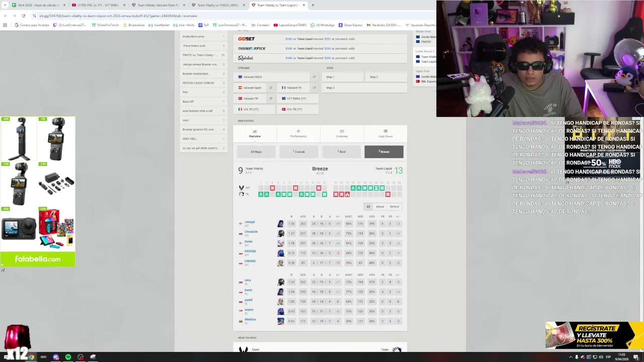The width and height of the screenshot is (644, 362).
Task: Open the browser apps grid icon
Action: [x=5, y=25]
